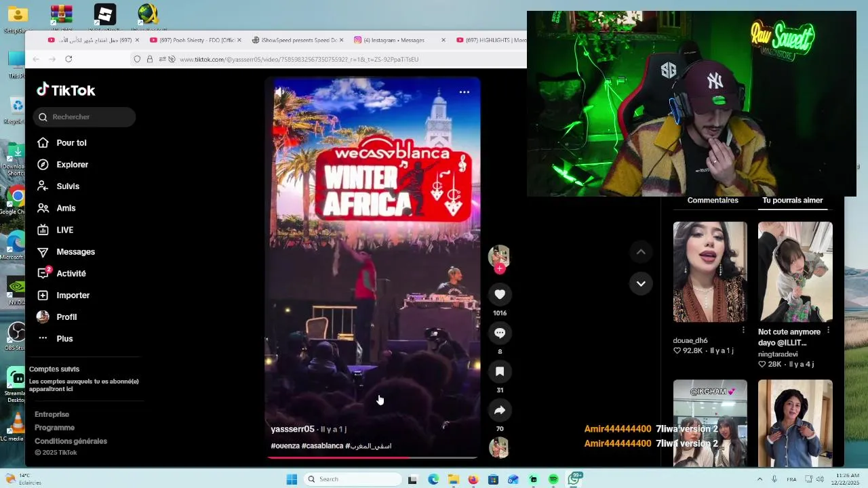Click the shield tracking protection icon
Viewport: 868px width, 488px height.
137,59
